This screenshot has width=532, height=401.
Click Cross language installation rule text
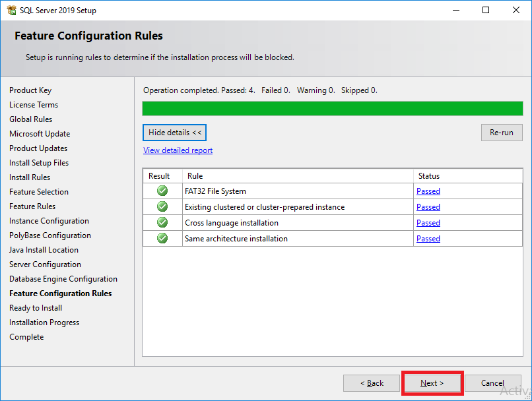point(232,223)
